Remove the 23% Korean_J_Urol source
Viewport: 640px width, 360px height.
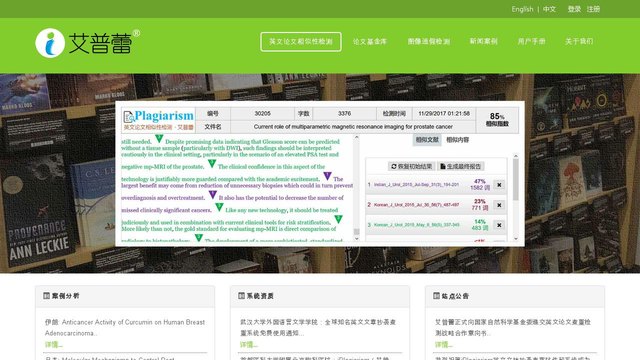pos(499,205)
